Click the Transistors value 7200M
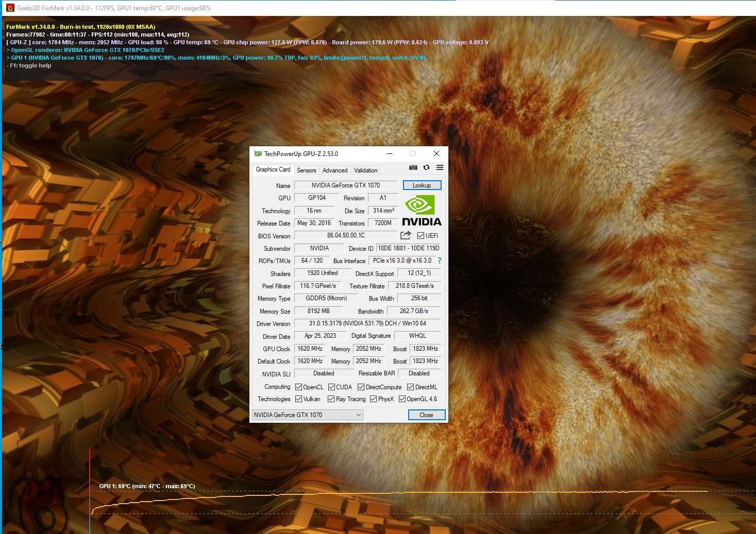 coord(383,223)
